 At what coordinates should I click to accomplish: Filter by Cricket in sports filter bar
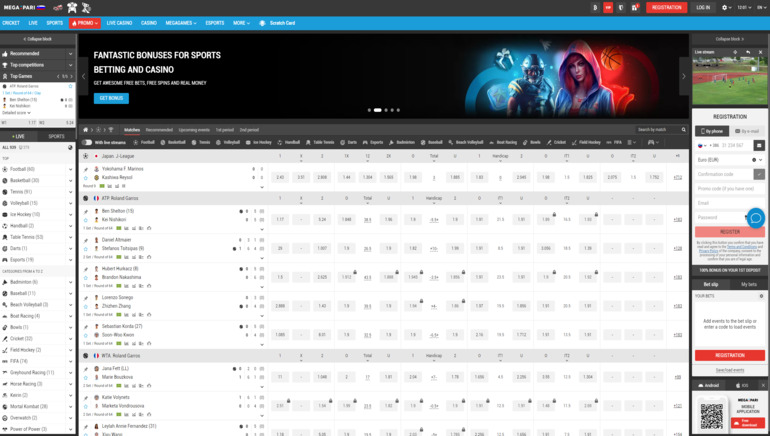pos(556,142)
